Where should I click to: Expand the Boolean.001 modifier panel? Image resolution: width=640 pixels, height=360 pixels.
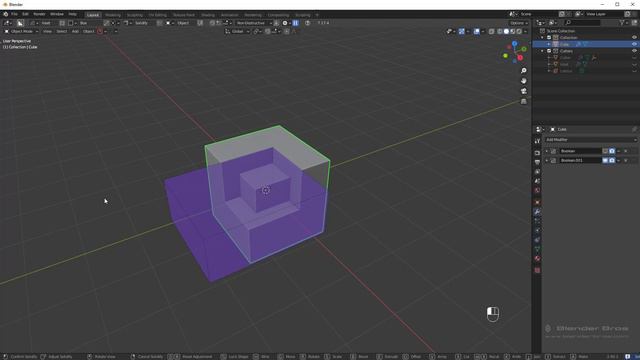(547, 160)
